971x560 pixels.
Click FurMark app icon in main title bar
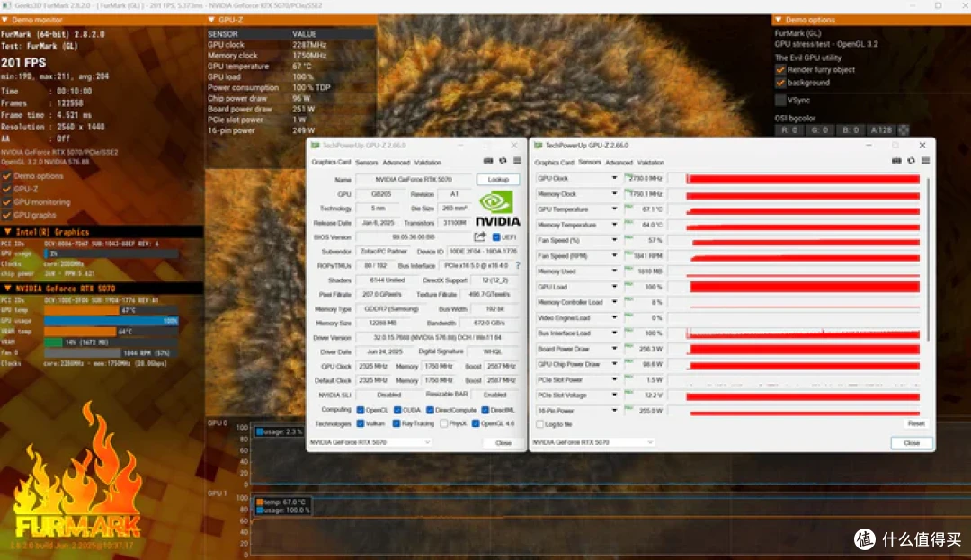tap(6, 5)
